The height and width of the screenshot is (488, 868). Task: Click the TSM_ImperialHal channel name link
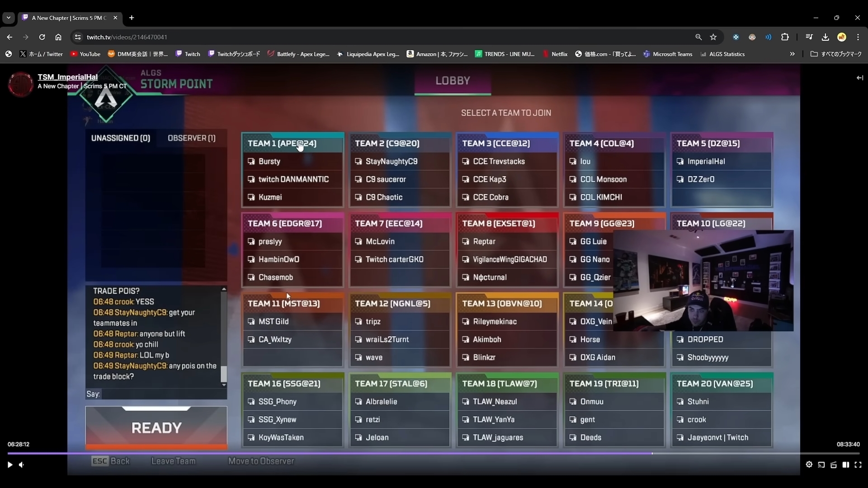pos(67,77)
